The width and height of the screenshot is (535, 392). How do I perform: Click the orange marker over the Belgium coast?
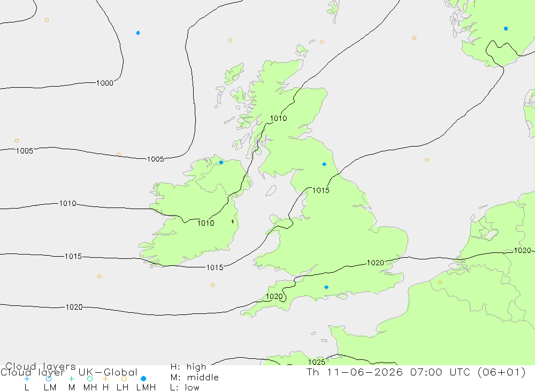pos(440,282)
